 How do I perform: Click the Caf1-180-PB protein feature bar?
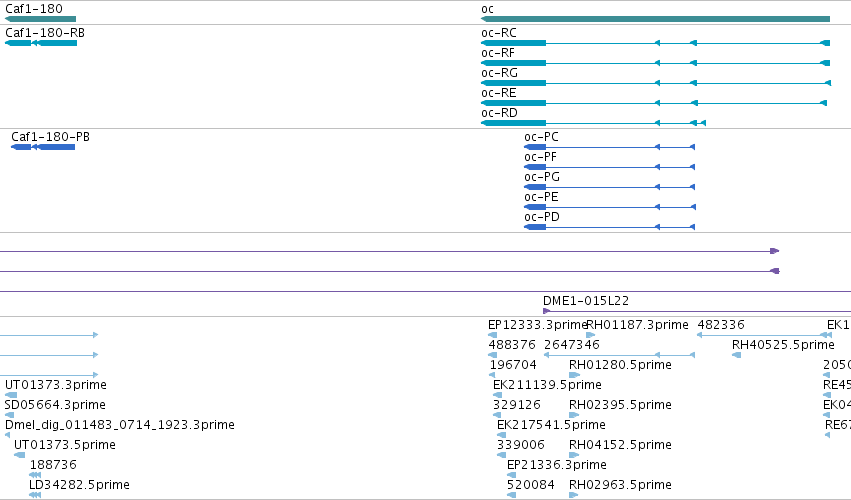pos(43,147)
